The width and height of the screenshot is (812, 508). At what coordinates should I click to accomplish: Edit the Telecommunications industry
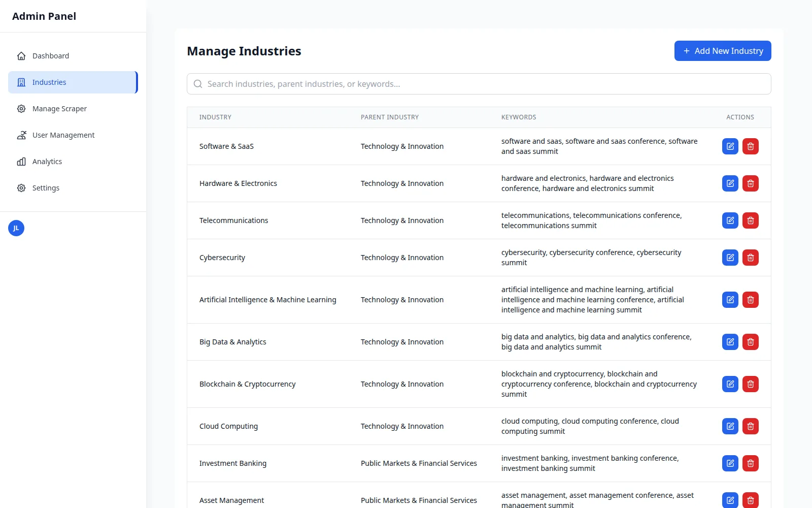click(x=730, y=220)
